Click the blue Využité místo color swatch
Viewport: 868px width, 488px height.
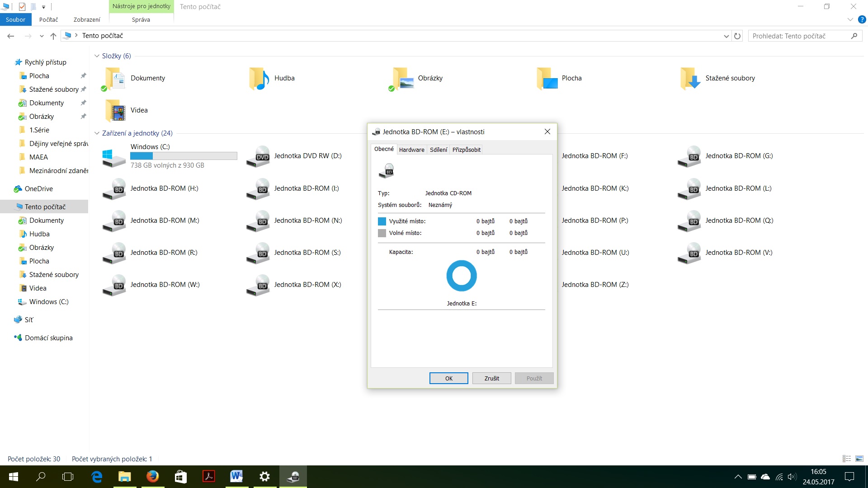[382, 221]
